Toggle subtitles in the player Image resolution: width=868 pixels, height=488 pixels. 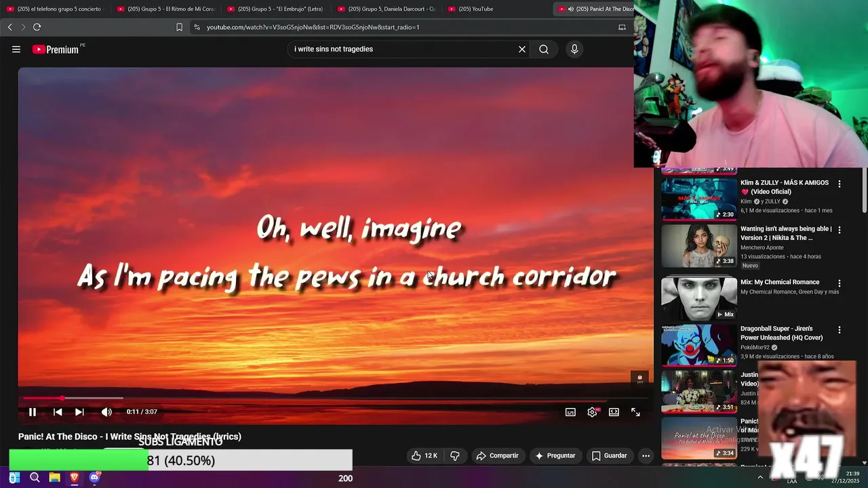coord(571,412)
